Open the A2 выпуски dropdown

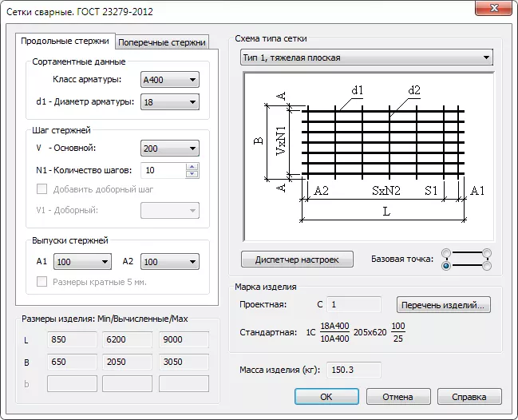tap(169, 262)
